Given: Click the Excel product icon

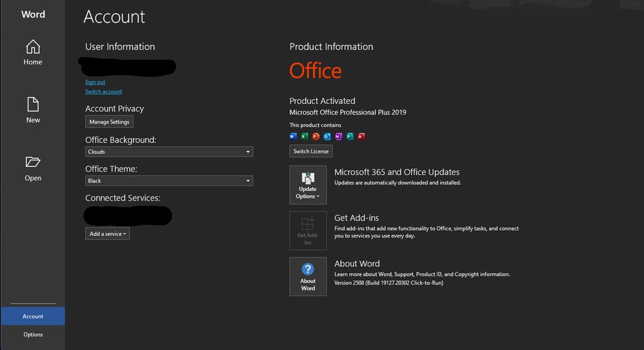Looking at the screenshot, I should (305, 136).
